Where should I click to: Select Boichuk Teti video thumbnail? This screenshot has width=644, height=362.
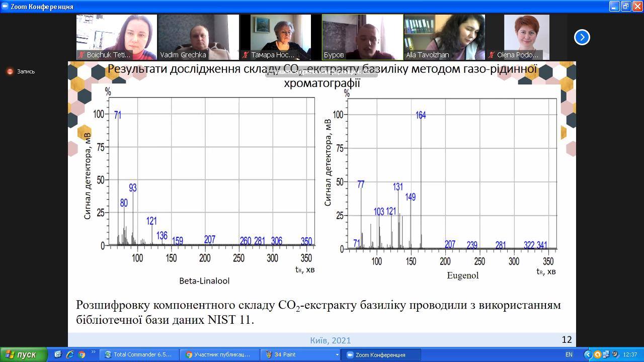pyautogui.click(x=117, y=37)
